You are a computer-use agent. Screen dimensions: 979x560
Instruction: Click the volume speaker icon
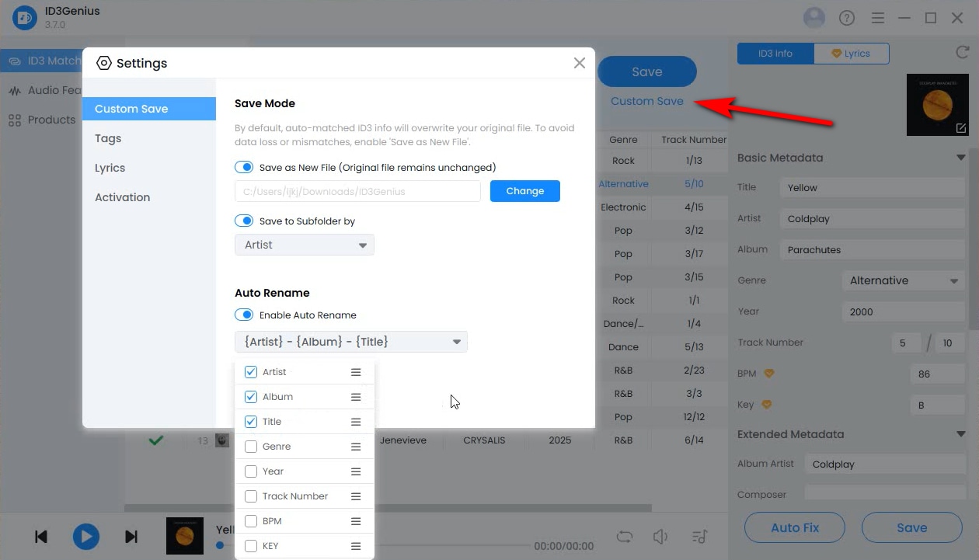(x=660, y=537)
